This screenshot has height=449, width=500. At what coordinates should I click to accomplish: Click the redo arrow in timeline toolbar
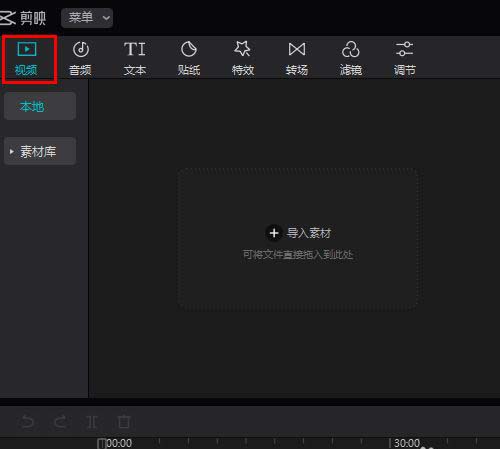[61, 422]
